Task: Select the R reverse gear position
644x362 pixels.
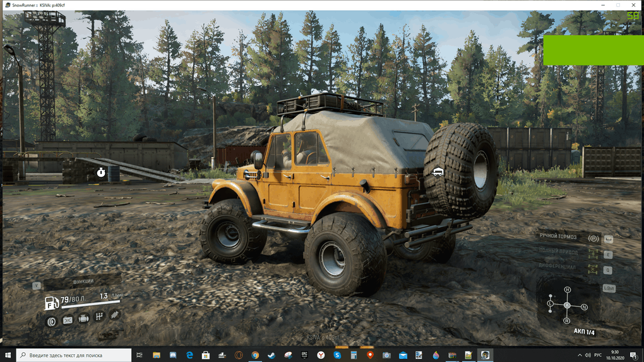Action: (567, 321)
